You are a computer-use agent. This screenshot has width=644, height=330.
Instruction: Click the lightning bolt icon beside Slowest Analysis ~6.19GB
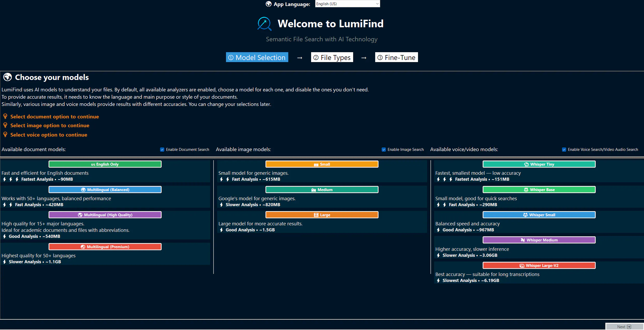click(438, 280)
